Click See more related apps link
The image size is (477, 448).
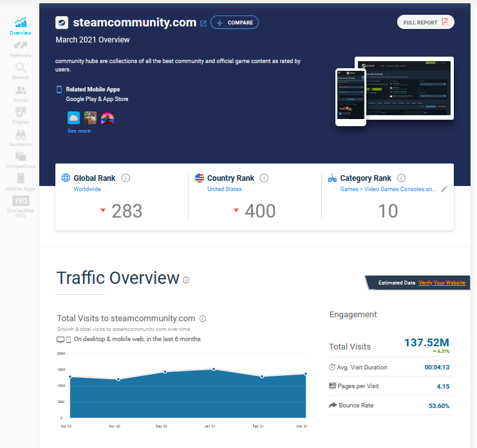(79, 131)
